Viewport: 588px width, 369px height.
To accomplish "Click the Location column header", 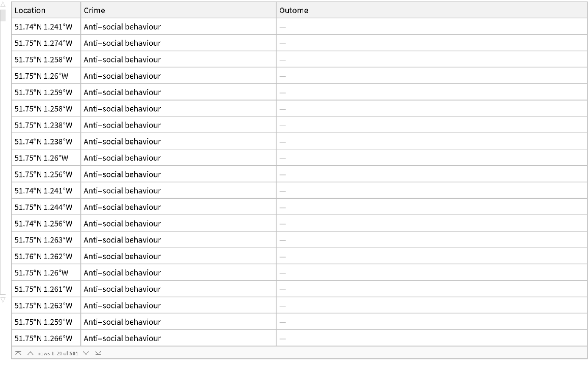I will (46, 10).
